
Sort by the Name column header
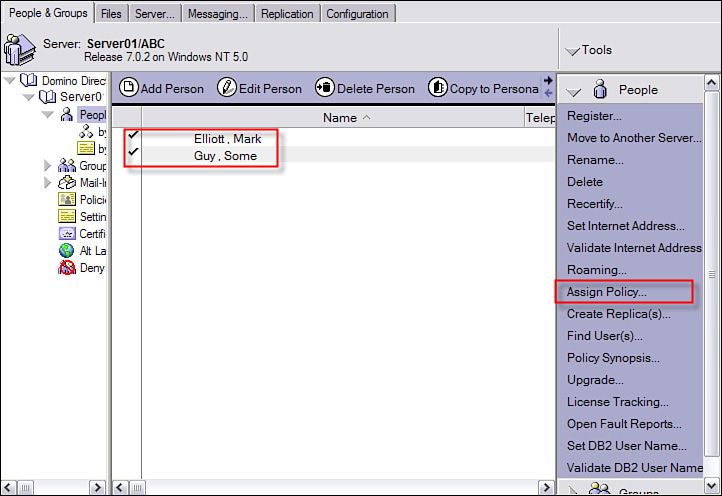pyautogui.click(x=340, y=118)
